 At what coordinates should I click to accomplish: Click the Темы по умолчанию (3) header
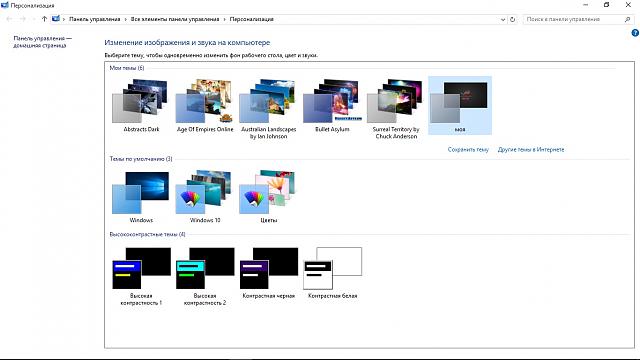(141, 159)
